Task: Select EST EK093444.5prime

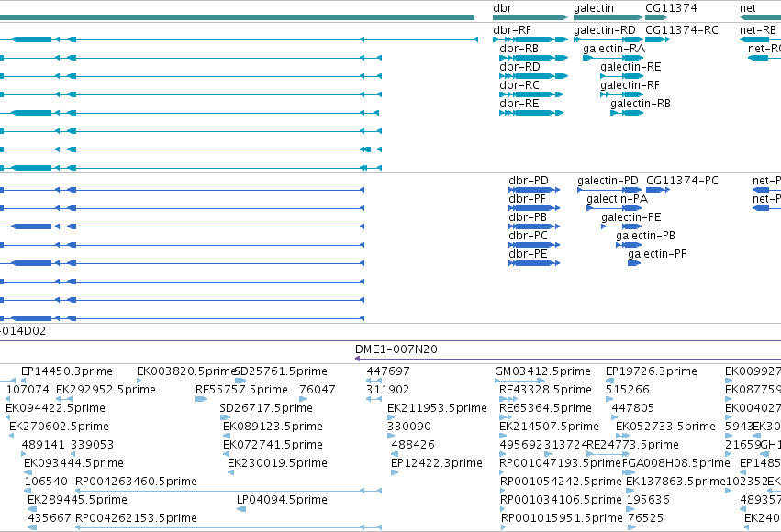Action: pos(73,463)
